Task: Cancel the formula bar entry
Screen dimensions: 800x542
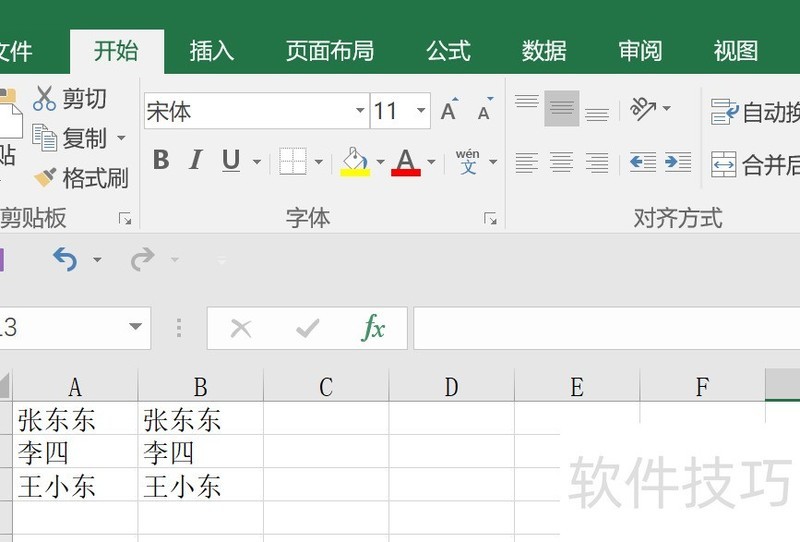Action: coord(241,329)
